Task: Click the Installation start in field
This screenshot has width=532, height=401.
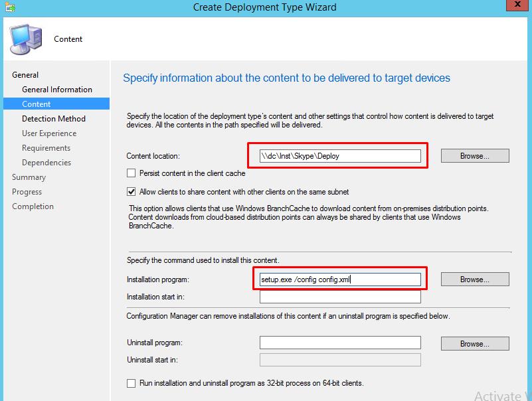Action: coord(340,297)
